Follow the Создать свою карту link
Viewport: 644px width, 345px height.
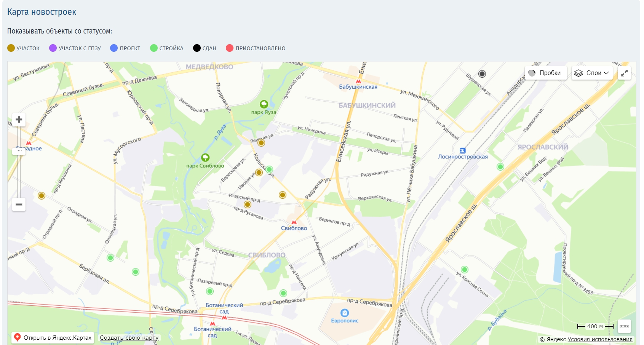[129, 338]
